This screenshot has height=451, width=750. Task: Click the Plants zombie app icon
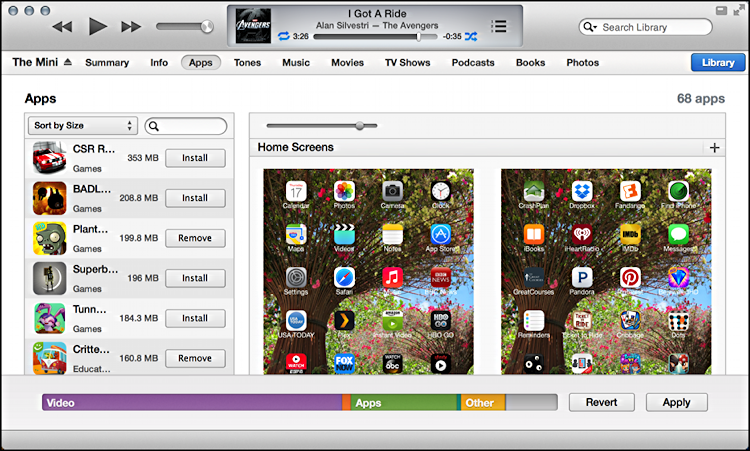click(x=50, y=238)
